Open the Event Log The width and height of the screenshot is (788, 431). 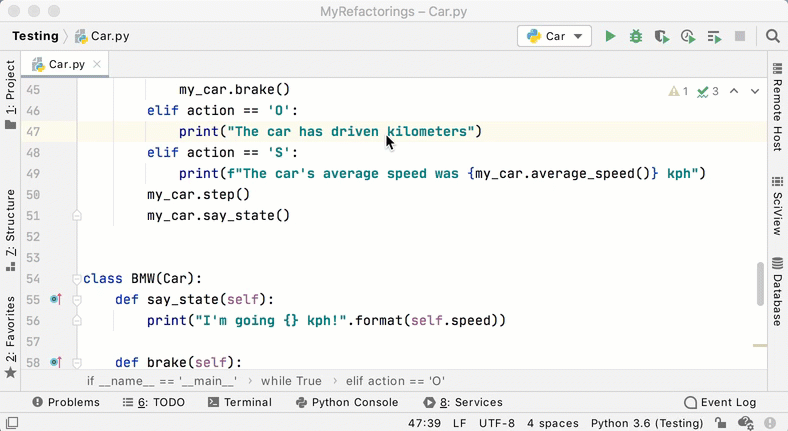pyautogui.click(x=720, y=402)
